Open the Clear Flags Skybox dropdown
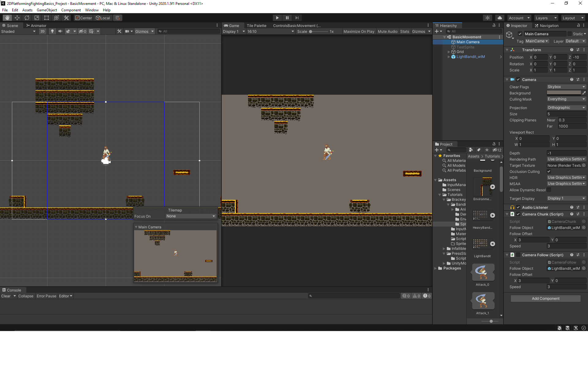 (566, 87)
